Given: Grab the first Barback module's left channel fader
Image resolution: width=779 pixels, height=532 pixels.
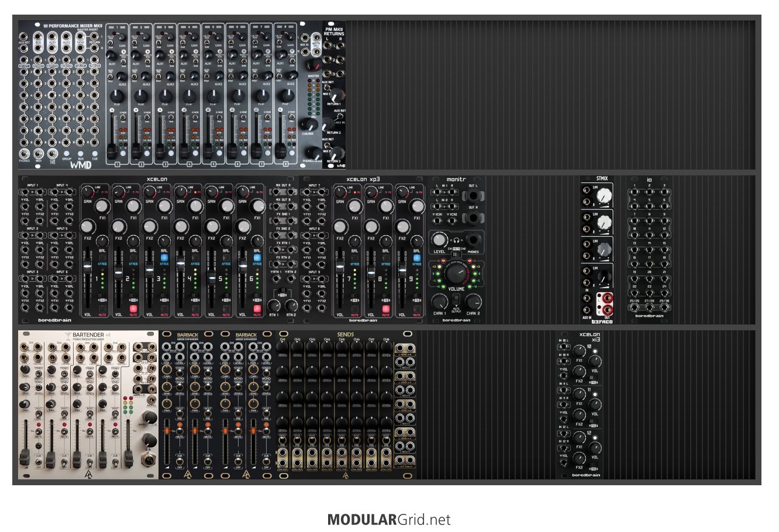Looking at the screenshot, I should click(x=167, y=432).
